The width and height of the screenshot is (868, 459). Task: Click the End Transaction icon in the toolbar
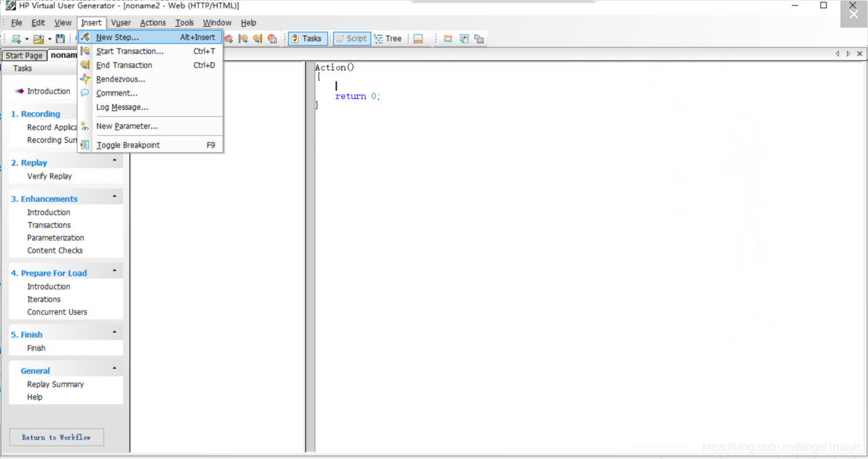(258, 38)
